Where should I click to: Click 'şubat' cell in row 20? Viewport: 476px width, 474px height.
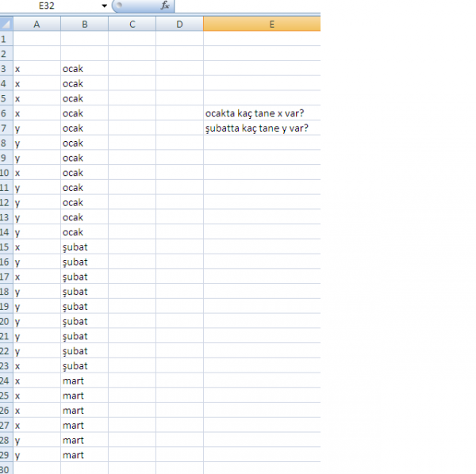coord(84,321)
